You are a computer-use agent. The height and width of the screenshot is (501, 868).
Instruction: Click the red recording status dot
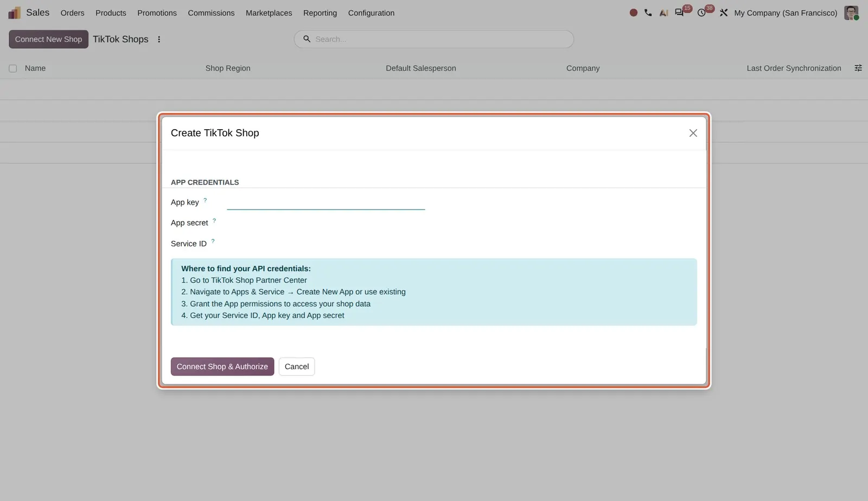coord(633,12)
